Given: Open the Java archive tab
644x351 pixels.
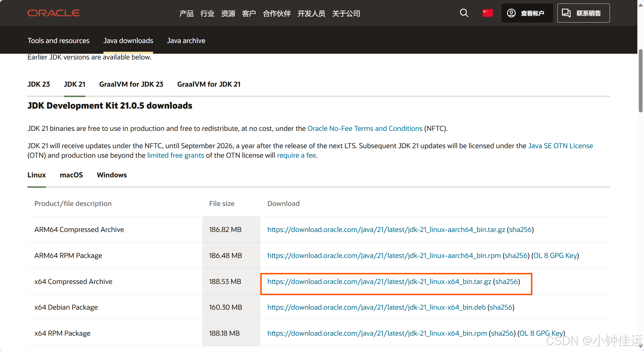Looking at the screenshot, I should [186, 41].
